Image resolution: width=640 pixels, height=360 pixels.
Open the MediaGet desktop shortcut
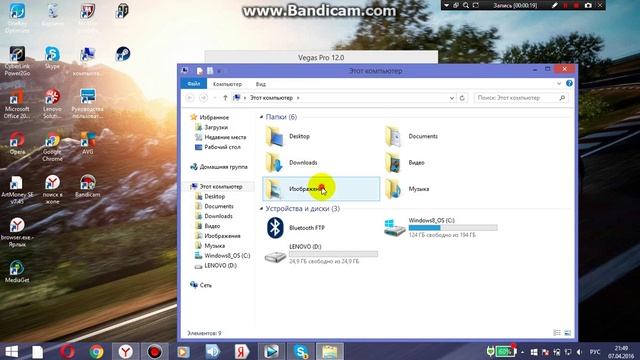(17, 271)
